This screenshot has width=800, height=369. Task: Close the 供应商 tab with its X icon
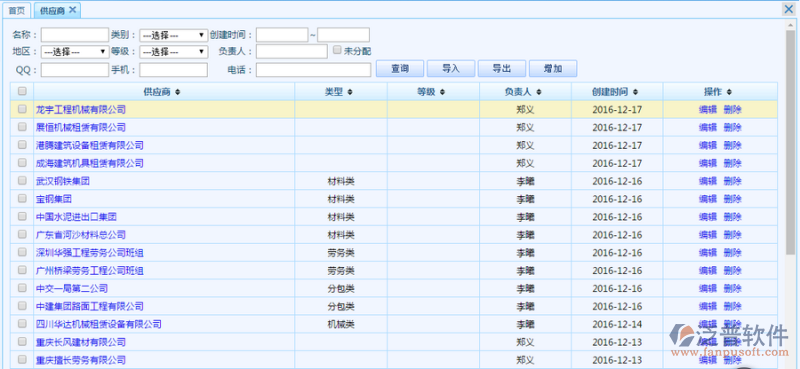point(72,10)
